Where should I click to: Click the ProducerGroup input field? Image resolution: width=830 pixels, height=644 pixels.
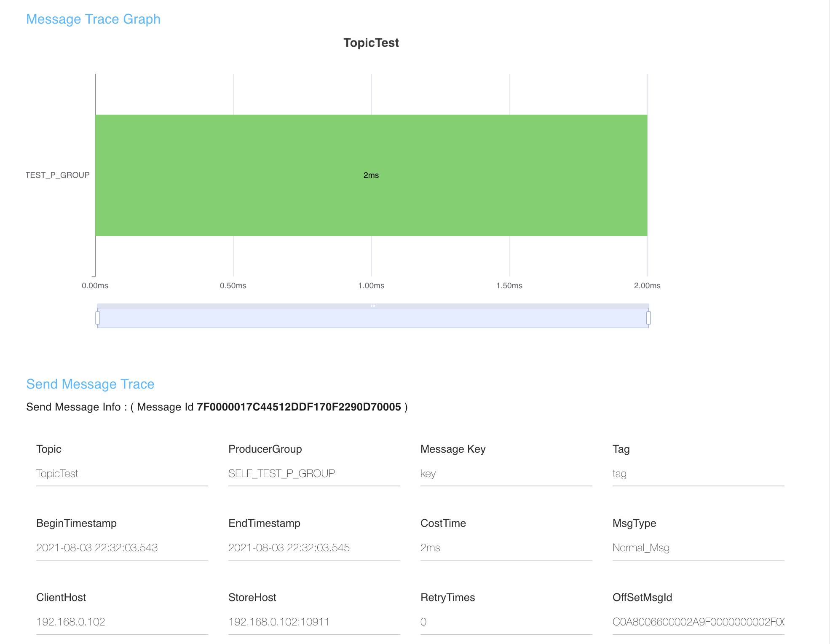[314, 474]
